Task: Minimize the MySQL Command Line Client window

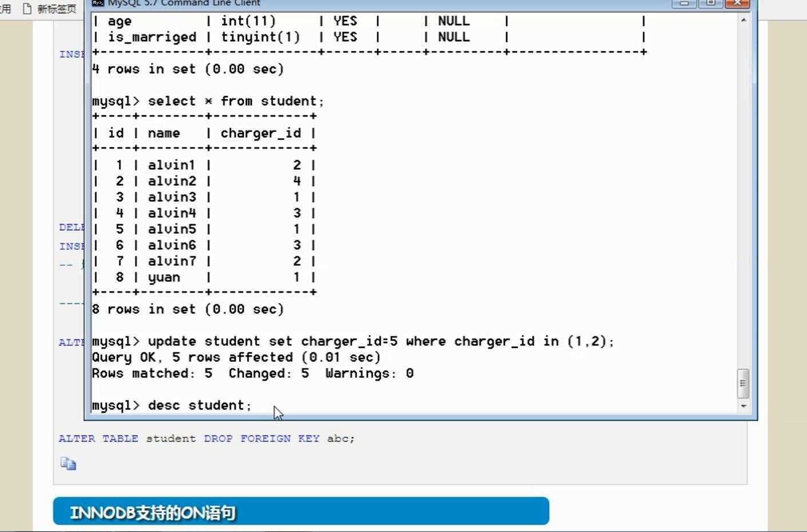Action: 685,3
